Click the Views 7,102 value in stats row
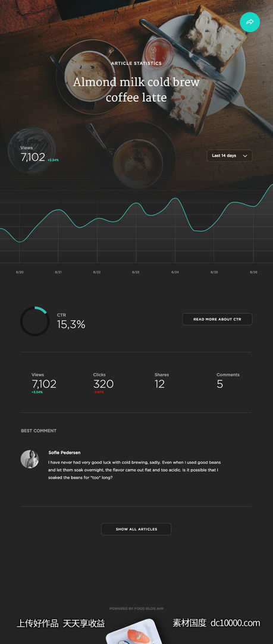Viewport: 273px width, 644px height. [x=44, y=384]
